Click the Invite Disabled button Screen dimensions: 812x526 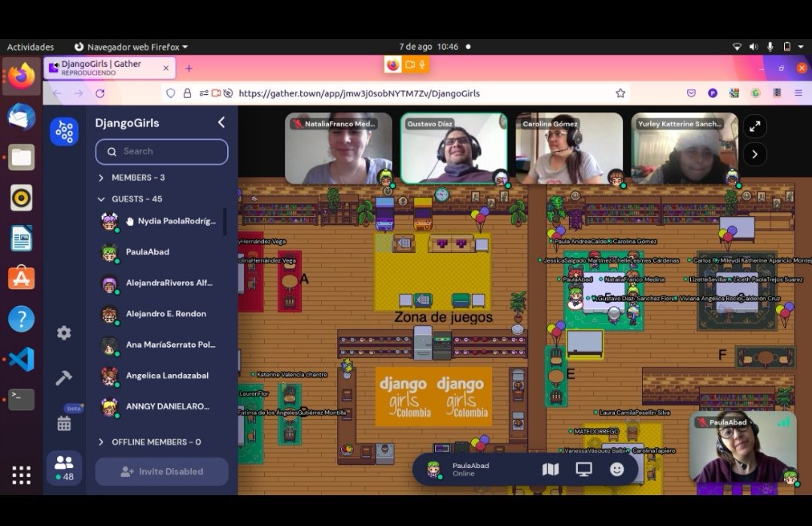pos(162,472)
